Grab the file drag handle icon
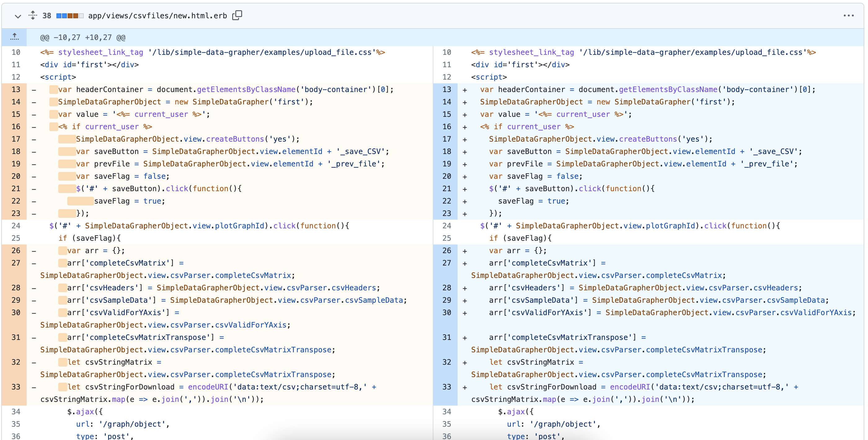Screen dimensions: 868x440 click(x=33, y=15)
